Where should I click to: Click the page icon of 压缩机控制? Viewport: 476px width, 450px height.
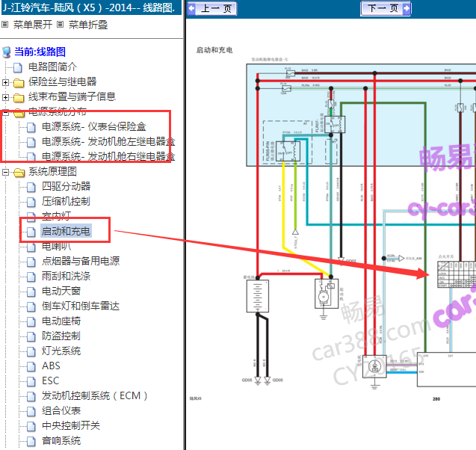pyautogui.click(x=31, y=203)
